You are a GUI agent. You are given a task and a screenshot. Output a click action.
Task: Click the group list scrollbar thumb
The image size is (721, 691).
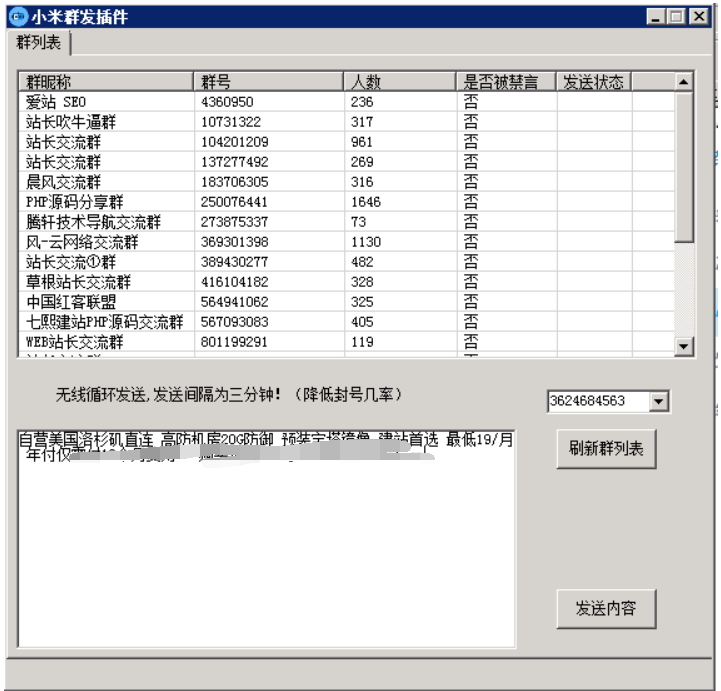click(684, 165)
